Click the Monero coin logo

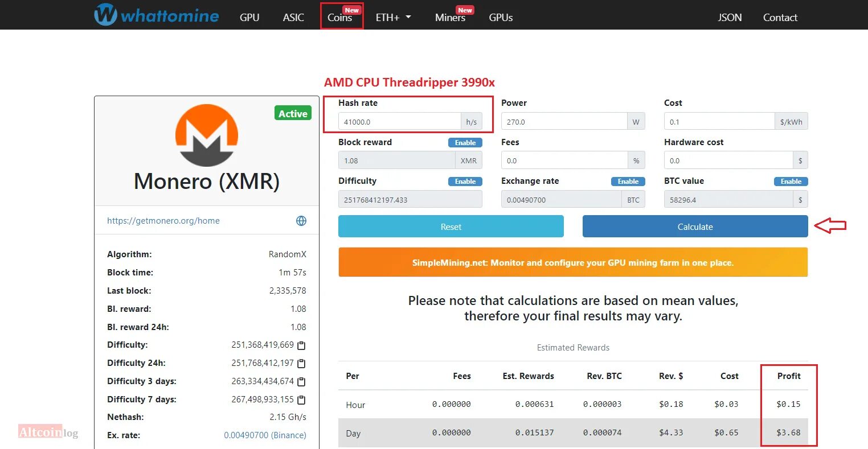tap(207, 135)
